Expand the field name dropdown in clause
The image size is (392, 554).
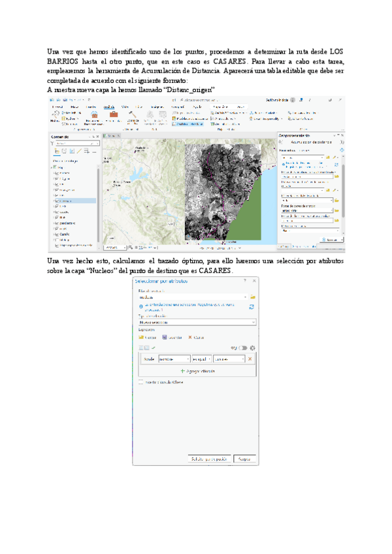coord(172,359)
